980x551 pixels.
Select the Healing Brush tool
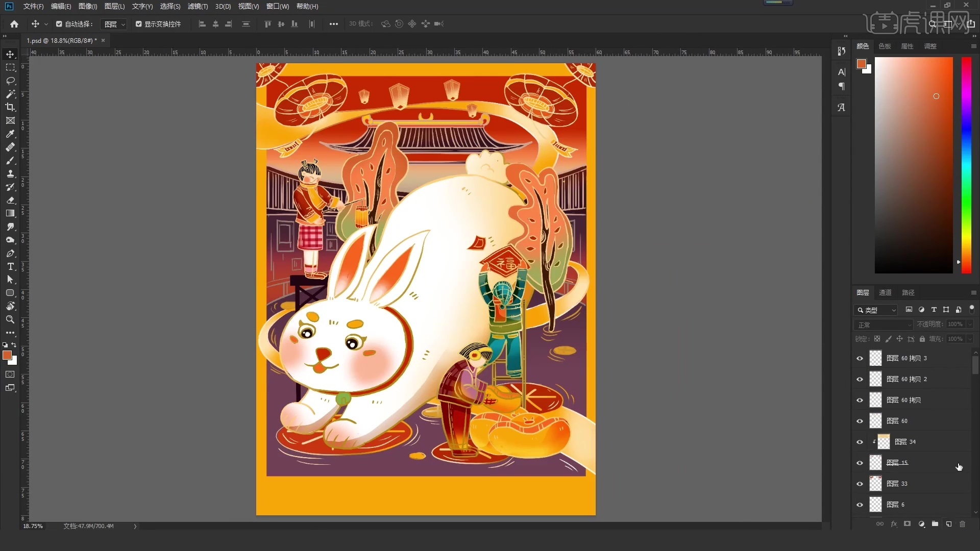[10, 147]
